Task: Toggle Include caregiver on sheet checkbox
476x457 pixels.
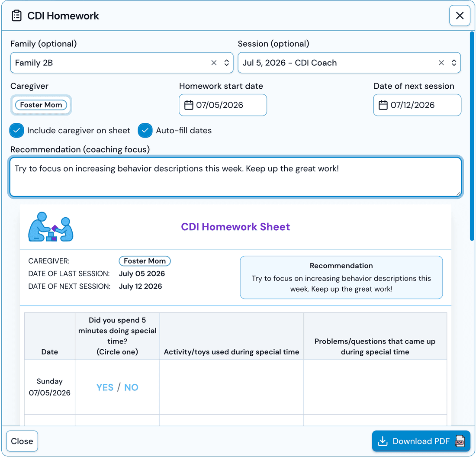Action: pos(16,131)
